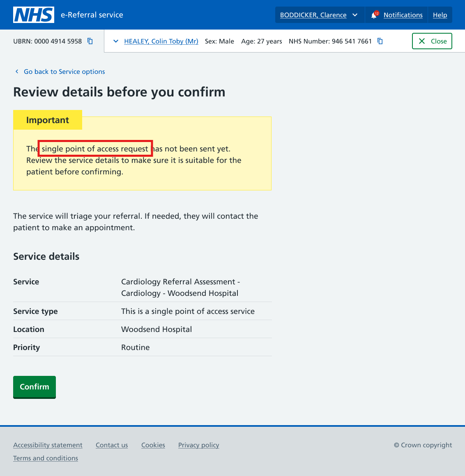This screenshot has height=476, width=465.
Task: Click the Routine priority value
Action: point(136,347)
